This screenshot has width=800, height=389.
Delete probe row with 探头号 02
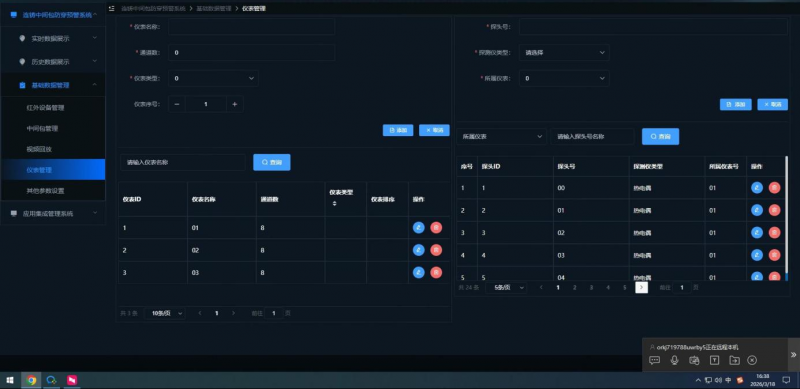point(774,233)
